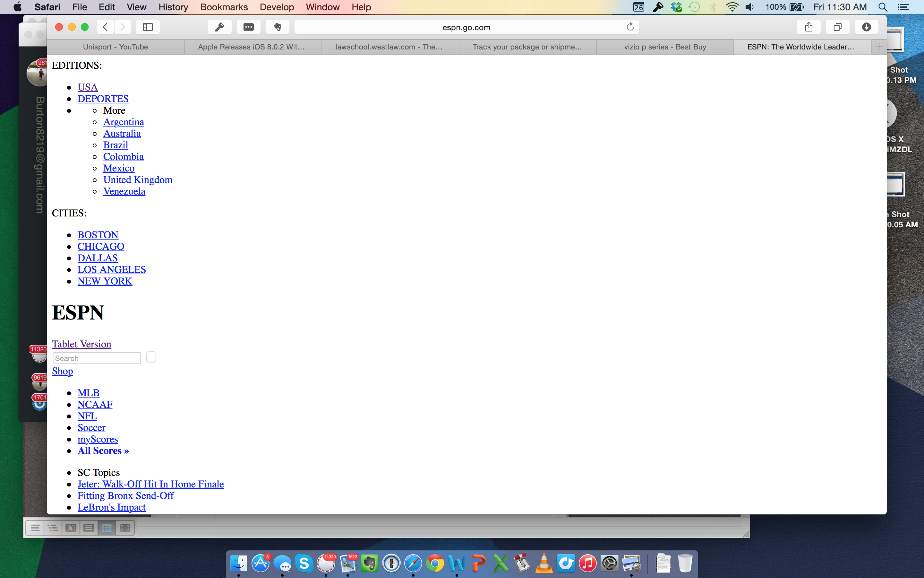The width and height of the screenshot is (924, 578).
Task: Show all tabs overview button
Action: coord(837,27)
